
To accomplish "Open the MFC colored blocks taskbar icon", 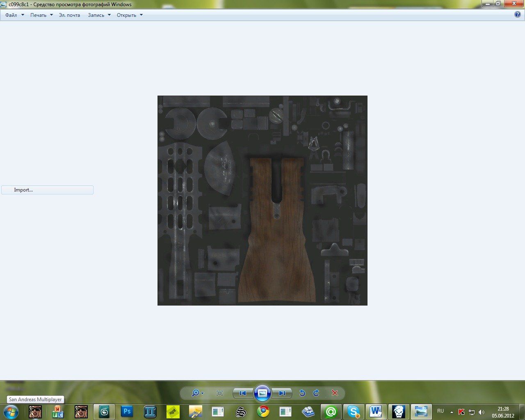I will point(58,411).
